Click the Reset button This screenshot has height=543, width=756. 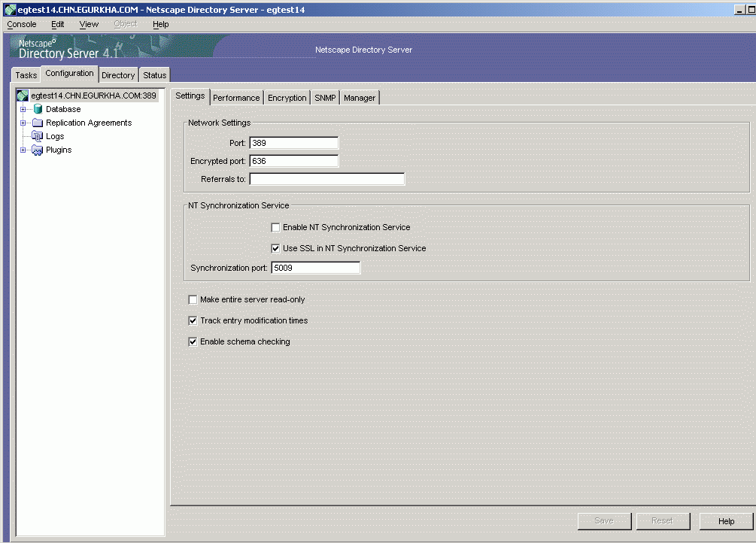663,521
